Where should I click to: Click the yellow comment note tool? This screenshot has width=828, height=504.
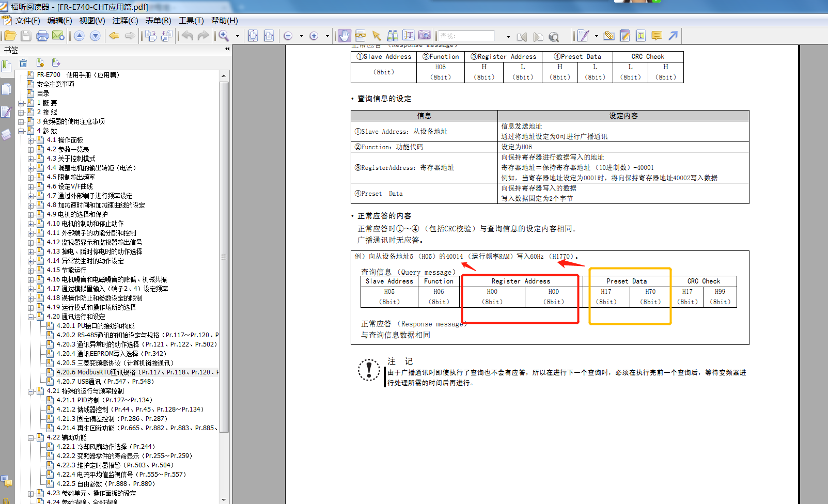click(657, 36)
